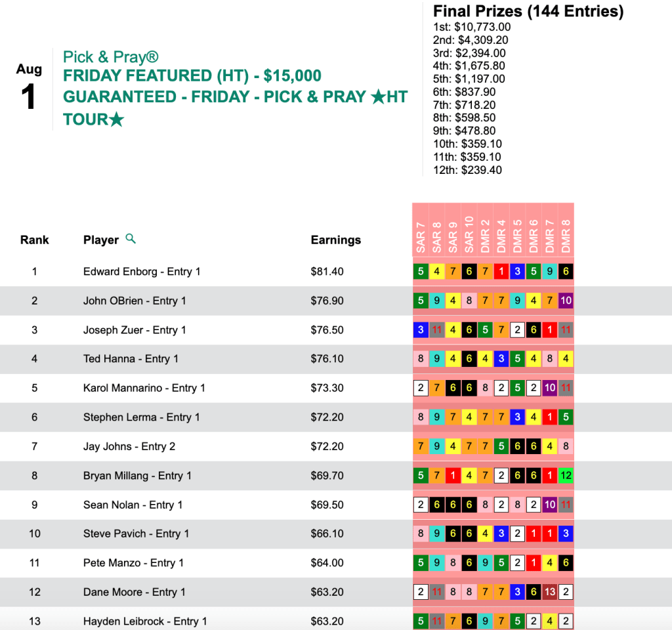Open John OBrien - Entry 1 player name
Image resolution: width=672 pixels, height=630 pixels.
click(135, 301)
